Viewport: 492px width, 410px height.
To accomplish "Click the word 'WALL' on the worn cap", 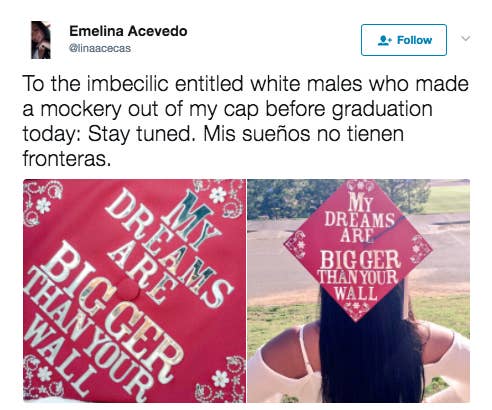I will (x=356, y=293).
